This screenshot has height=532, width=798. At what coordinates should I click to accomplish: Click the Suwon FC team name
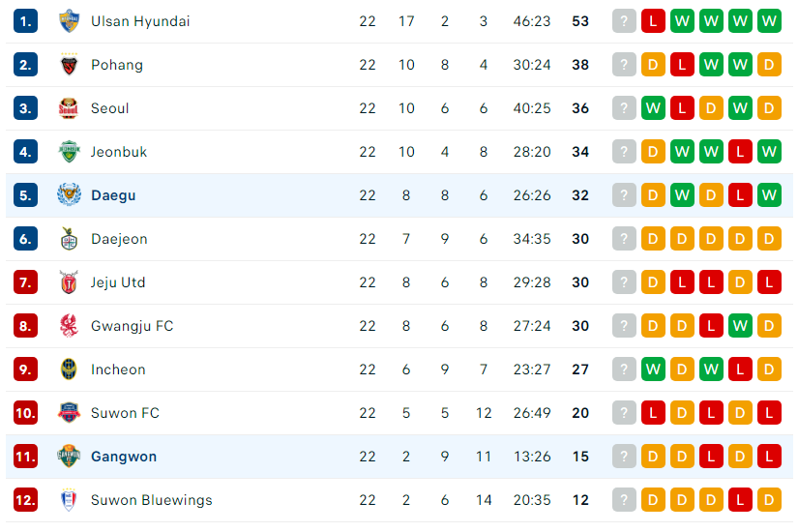pos(125,413)
